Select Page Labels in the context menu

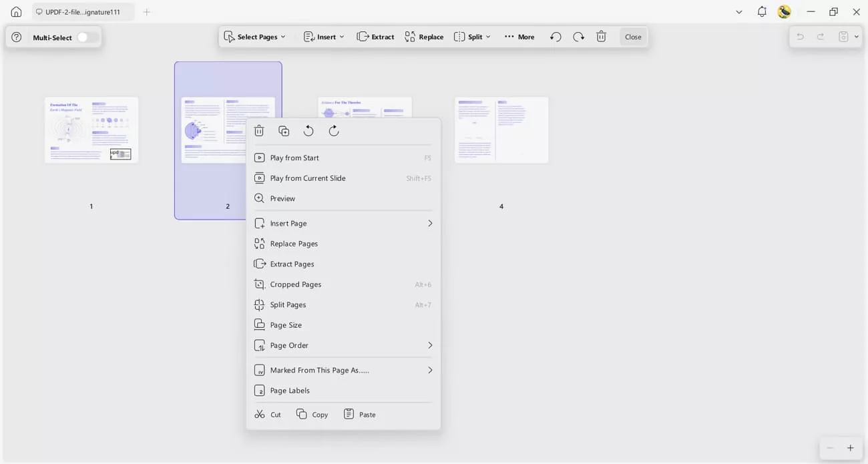290,390
